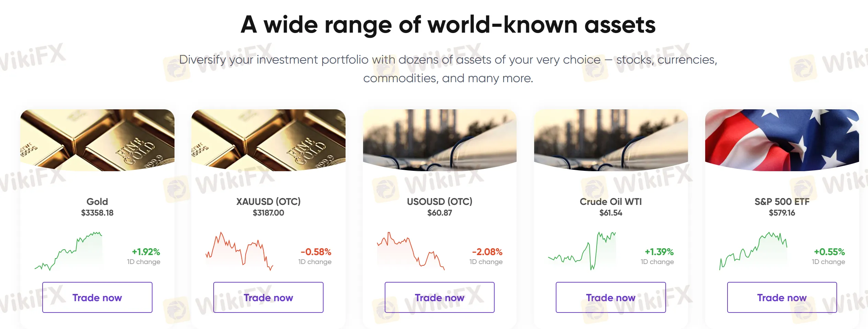Click the Crude Oil WTI $61.54 price
Image resolution: width=868 pixels, height=329 pixels.
(610, 212)
